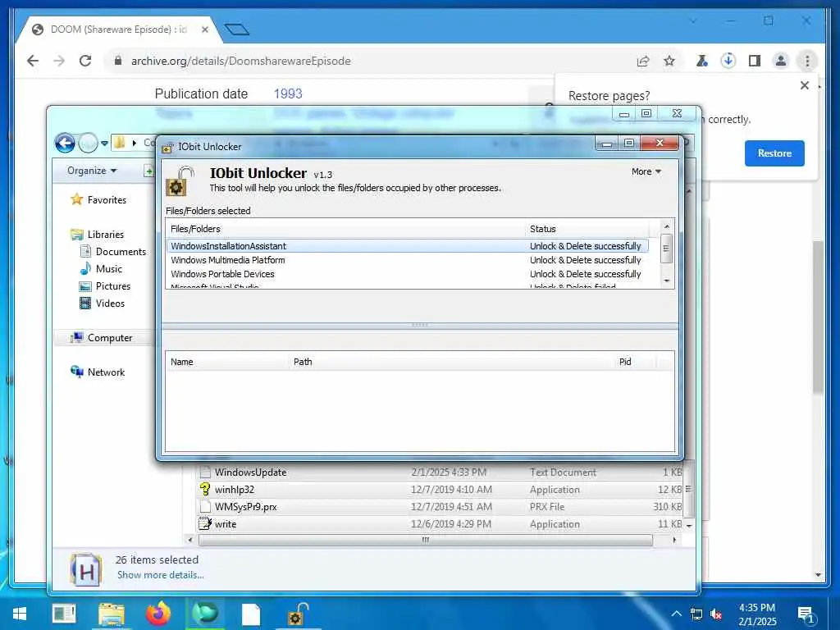
Task: Open the Windows Start button
Action: [20, 614]
